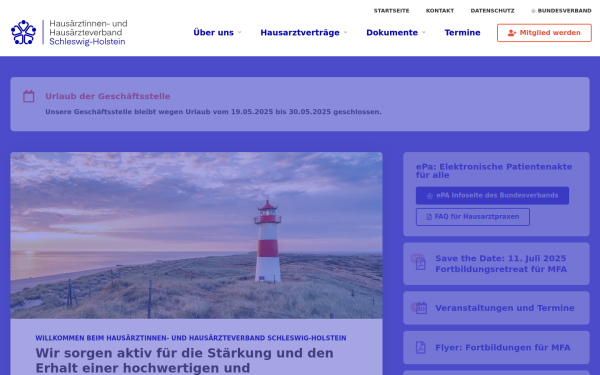Screen dimensions: 600x375
Task: Click the PDF icon beside Flyer: Fortbildungen für MFA
Action: pyautogui.click(x=421, y=347)
